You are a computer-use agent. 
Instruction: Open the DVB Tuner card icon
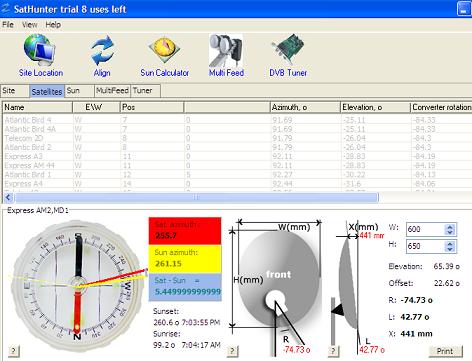click(288, 49)
